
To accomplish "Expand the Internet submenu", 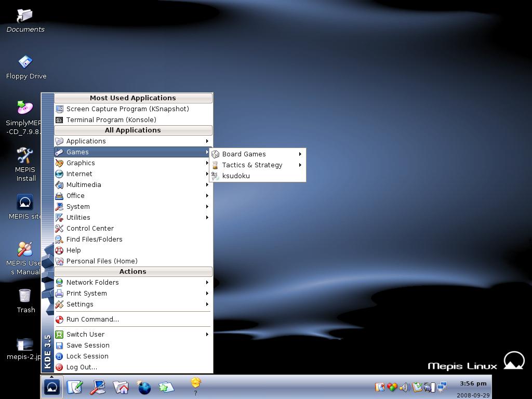I will (134, 174).
